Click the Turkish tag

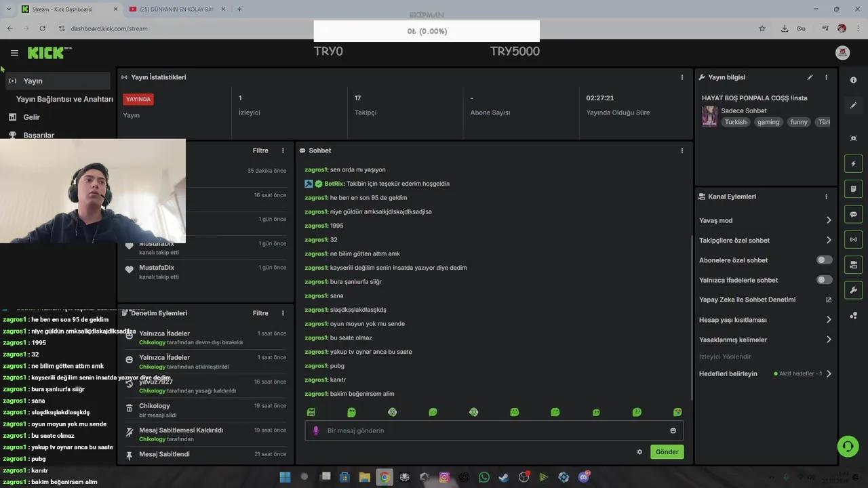point(735,122)
